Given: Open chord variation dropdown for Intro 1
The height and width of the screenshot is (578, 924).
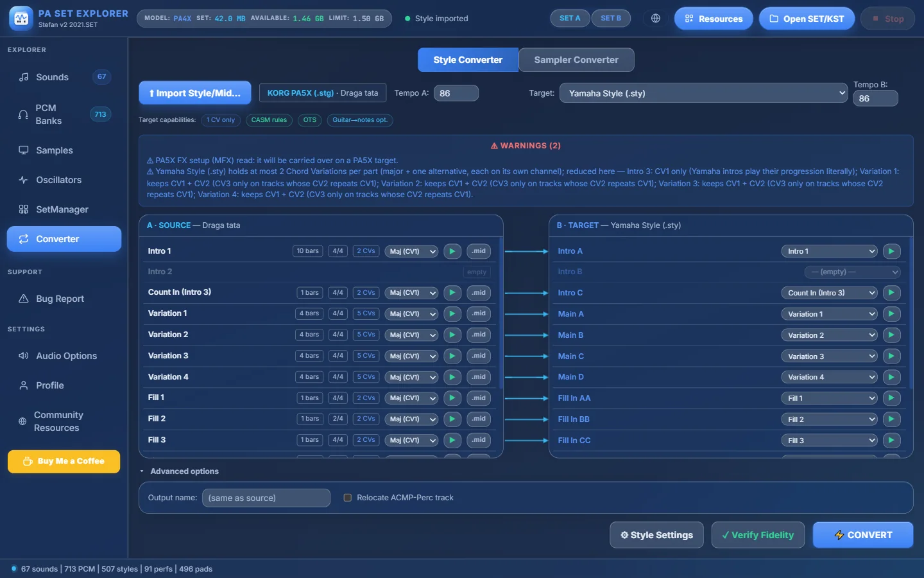Looking at the screenshot, I should pos(412,251).
